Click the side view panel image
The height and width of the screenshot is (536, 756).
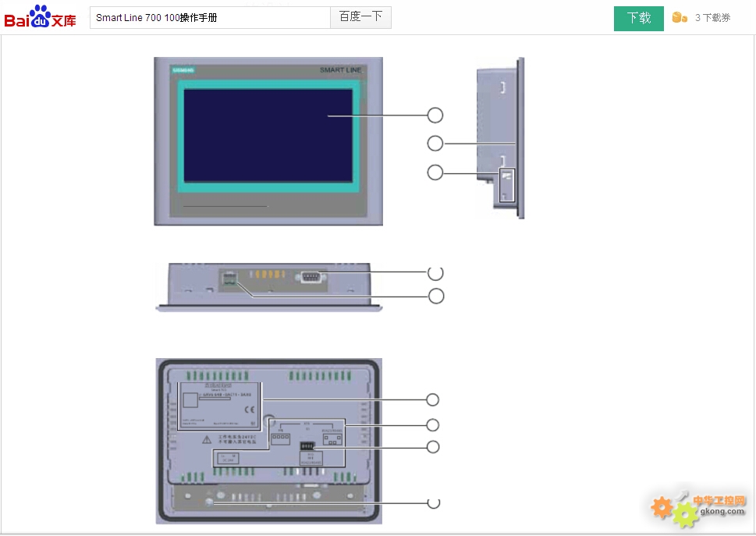pyautogui.click(x=500, y=138)
